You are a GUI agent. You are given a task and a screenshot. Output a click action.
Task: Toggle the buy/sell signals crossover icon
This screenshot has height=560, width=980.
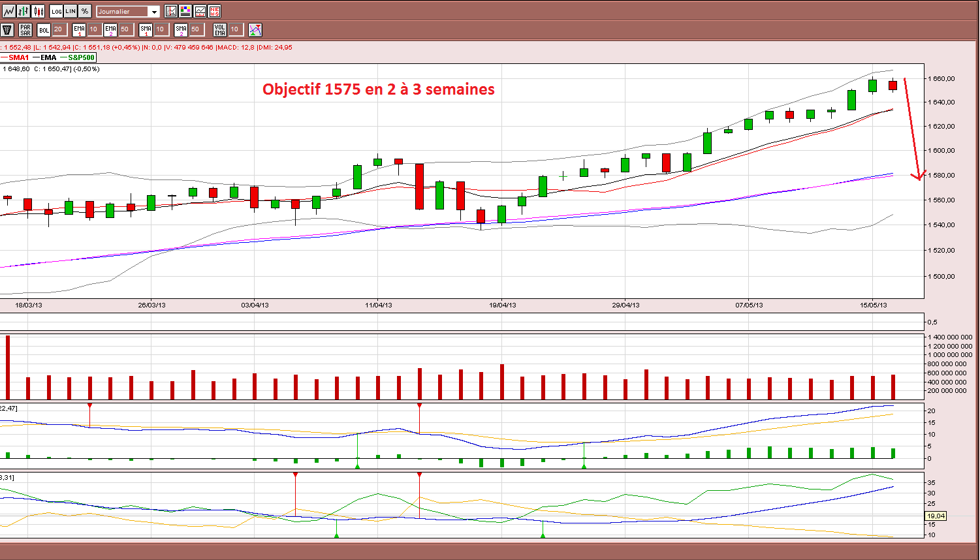coord(255,30)
